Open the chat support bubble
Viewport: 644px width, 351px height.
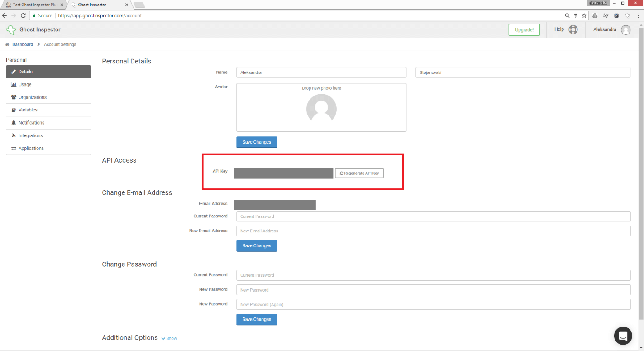(623, 336)
